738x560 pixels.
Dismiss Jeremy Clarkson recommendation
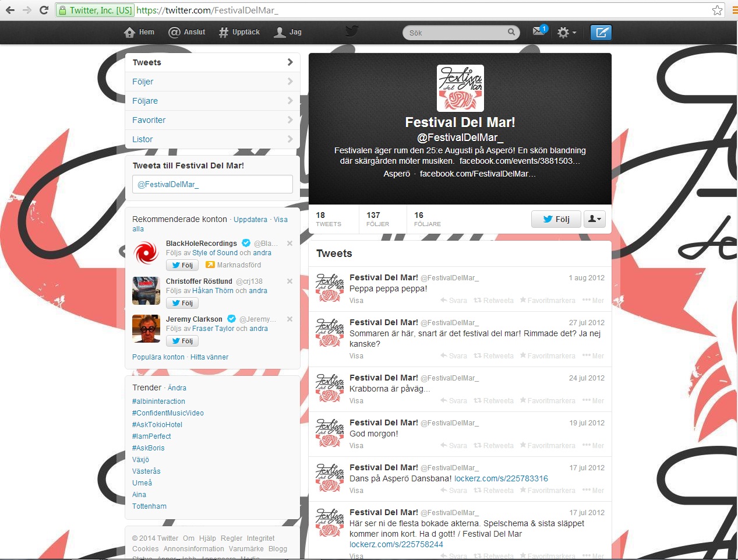coord(289,319)
